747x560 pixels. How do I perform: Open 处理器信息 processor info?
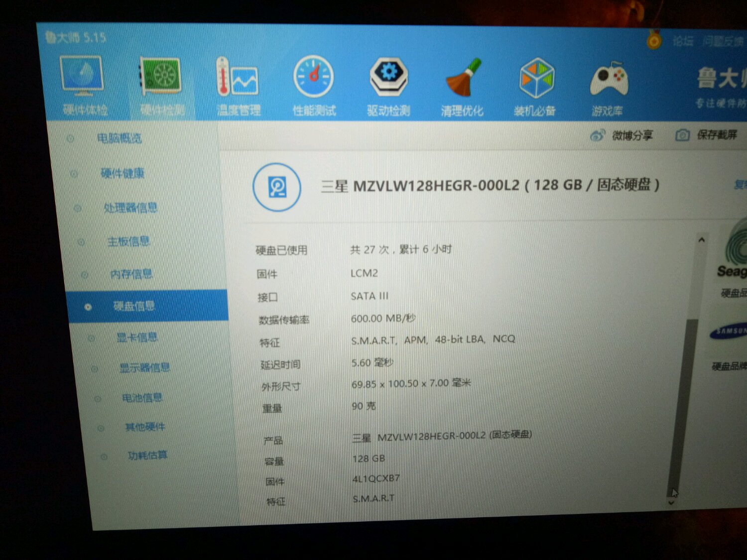pos(130,208)
